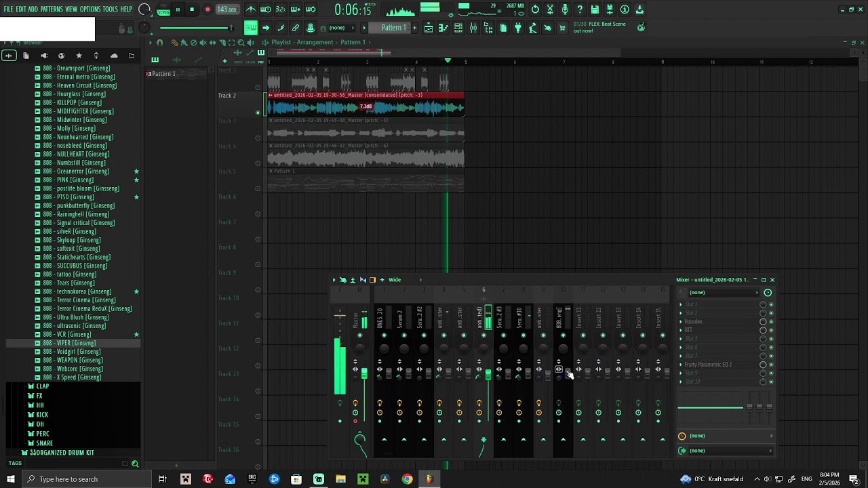
Task: Click the plugin picker plug icon
Action: click(518, 28)
